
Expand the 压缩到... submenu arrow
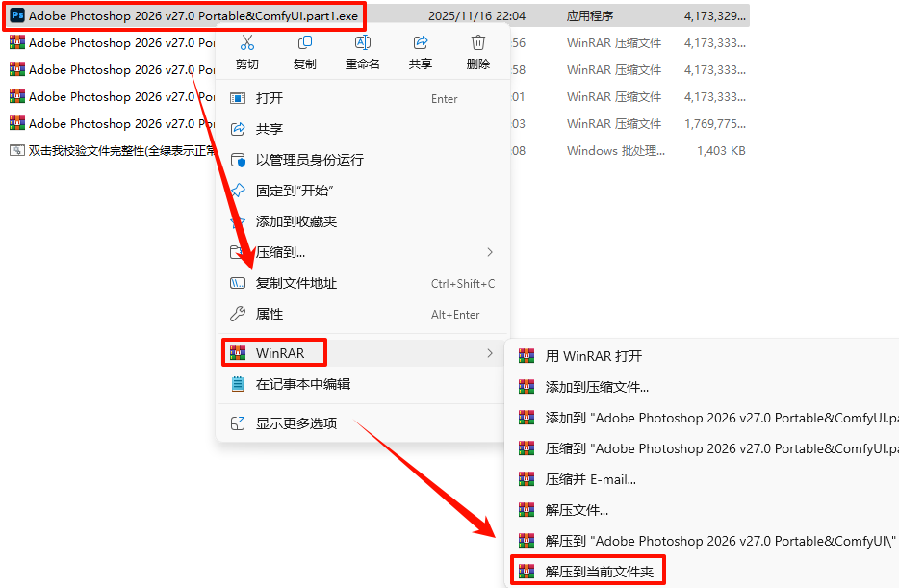[490, 252]
